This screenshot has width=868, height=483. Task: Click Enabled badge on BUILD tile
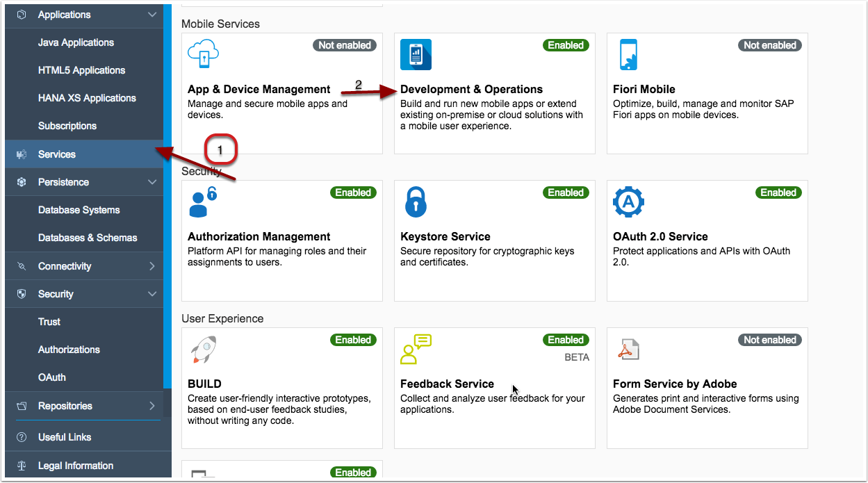(353, 340)
